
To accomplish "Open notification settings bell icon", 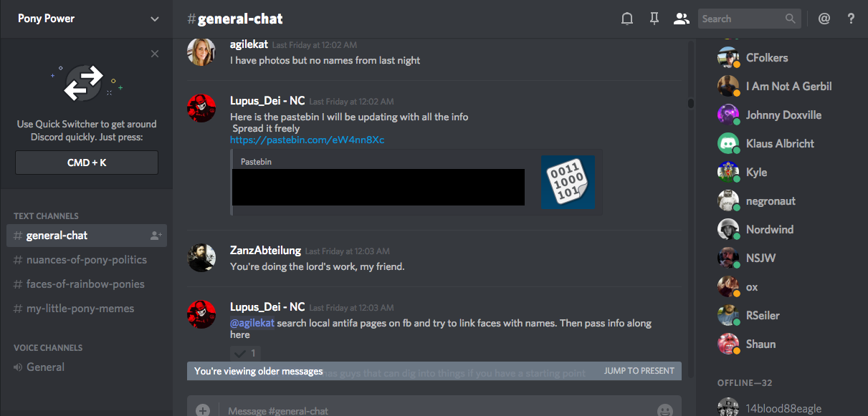I will coord(627,19).
